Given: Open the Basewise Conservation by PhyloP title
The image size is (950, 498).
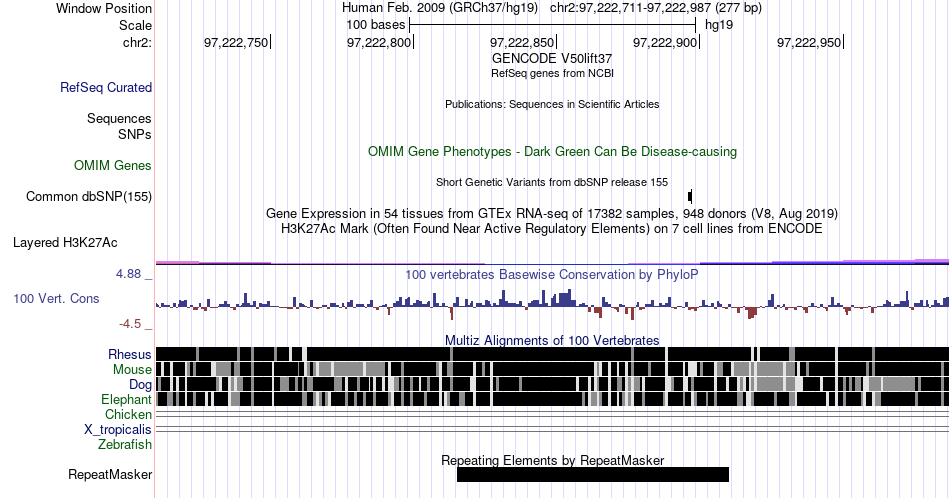Looking at the screenshot, I should [x=552, y=274].
